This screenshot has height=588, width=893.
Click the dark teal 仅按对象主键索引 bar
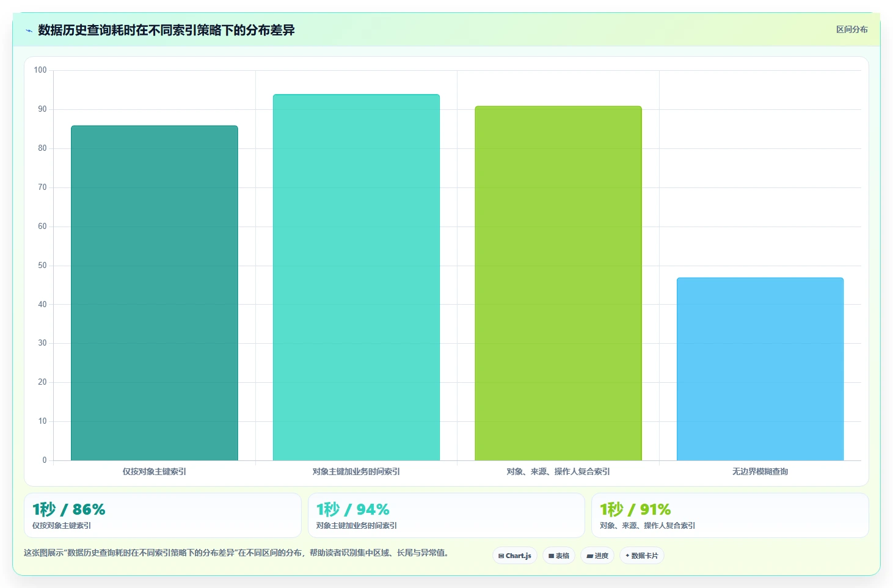[x=155, y=293]
